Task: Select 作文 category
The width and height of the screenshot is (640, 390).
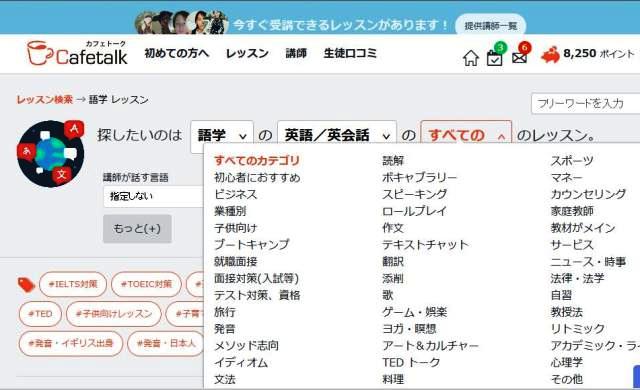Action: pyautogui.click(x=393, y=228)
